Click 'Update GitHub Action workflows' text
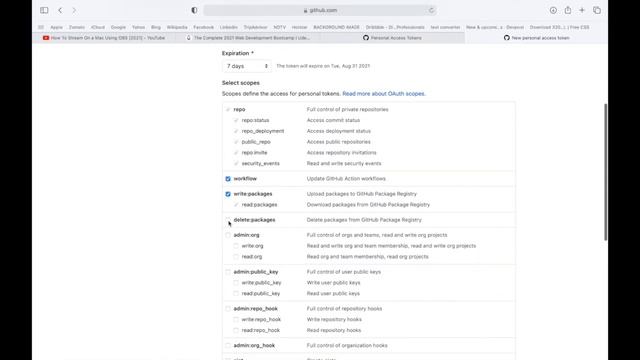Image resolution: width=640 pixels, height=360 pixels. [346, 179]
